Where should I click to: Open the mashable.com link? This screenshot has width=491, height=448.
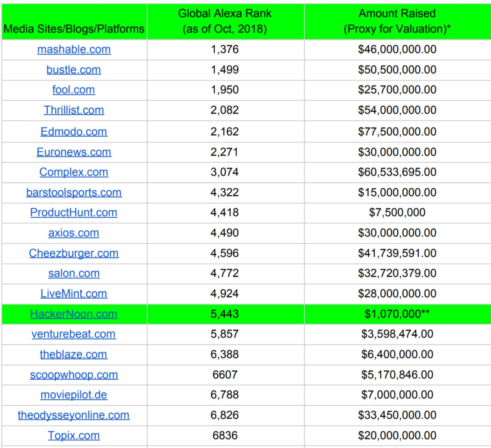coord(74,50)
